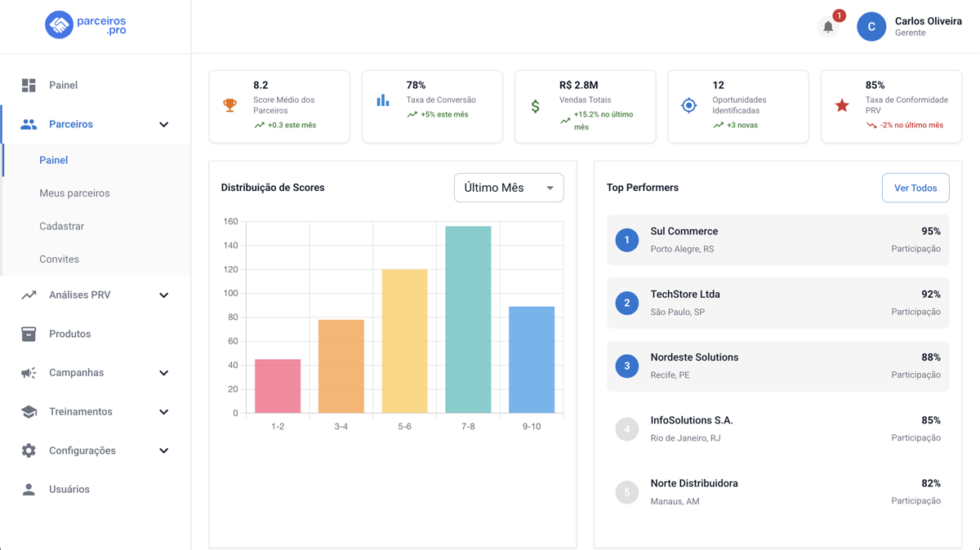Open user avatar for Carlos Oliveira

tap(871, 27)
